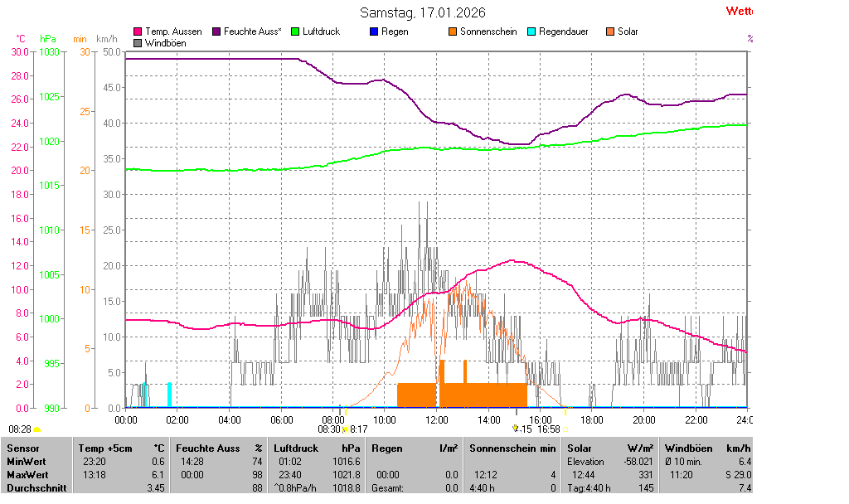The image size is (849, 504).
Task: Click the orange Solar legend swatch
Action: (609, 31)
